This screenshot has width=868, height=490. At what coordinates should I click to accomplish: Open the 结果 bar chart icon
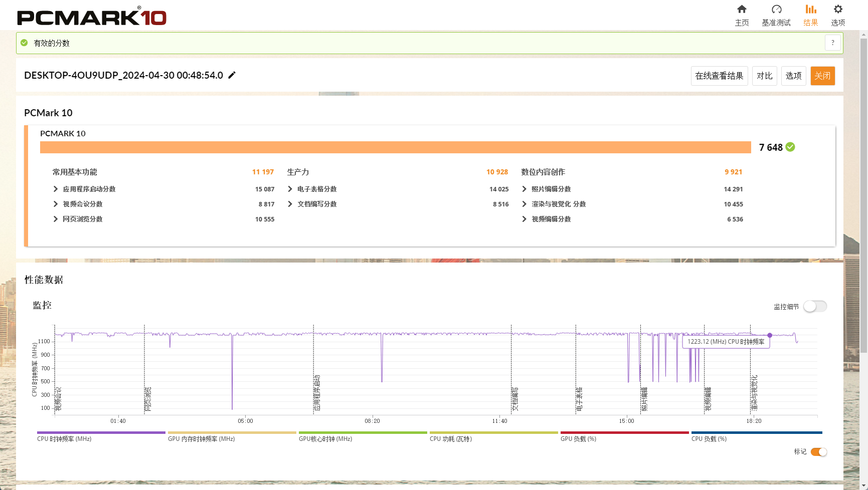(x=811, y=9)
